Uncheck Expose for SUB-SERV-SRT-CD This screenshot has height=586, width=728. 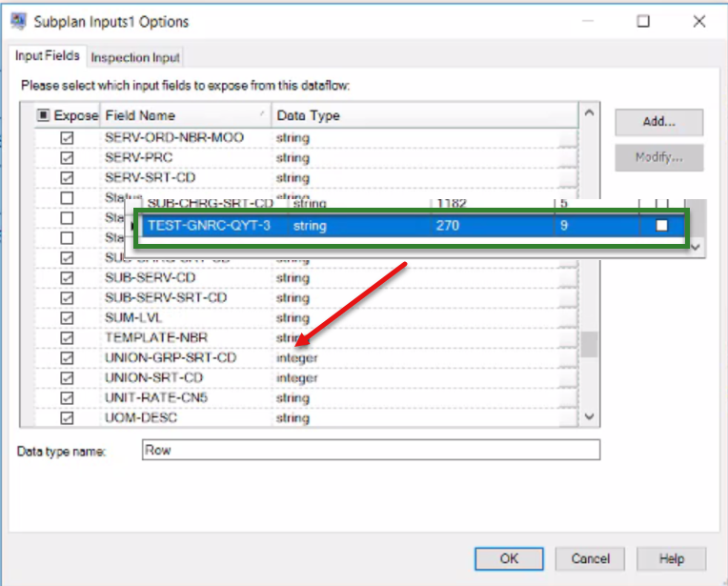[67, 297]
